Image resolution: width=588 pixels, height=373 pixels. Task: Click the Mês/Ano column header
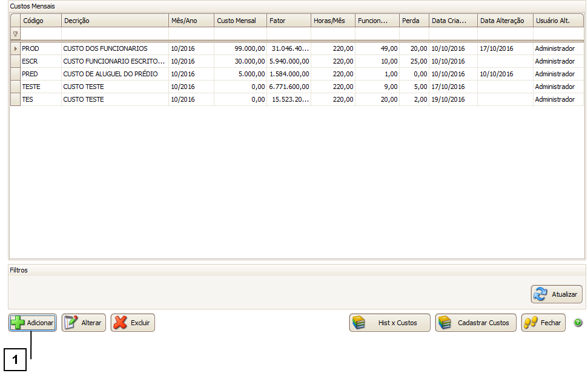click(191, 21)
